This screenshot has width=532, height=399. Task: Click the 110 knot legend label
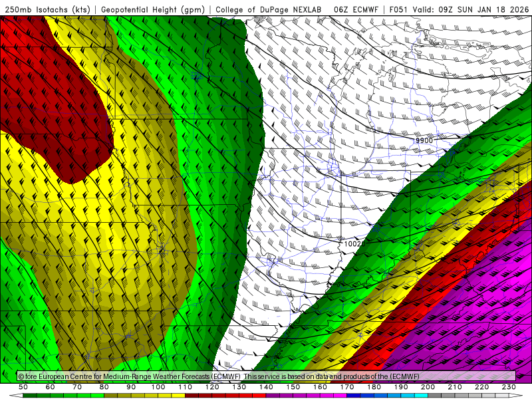click(186, 387)
